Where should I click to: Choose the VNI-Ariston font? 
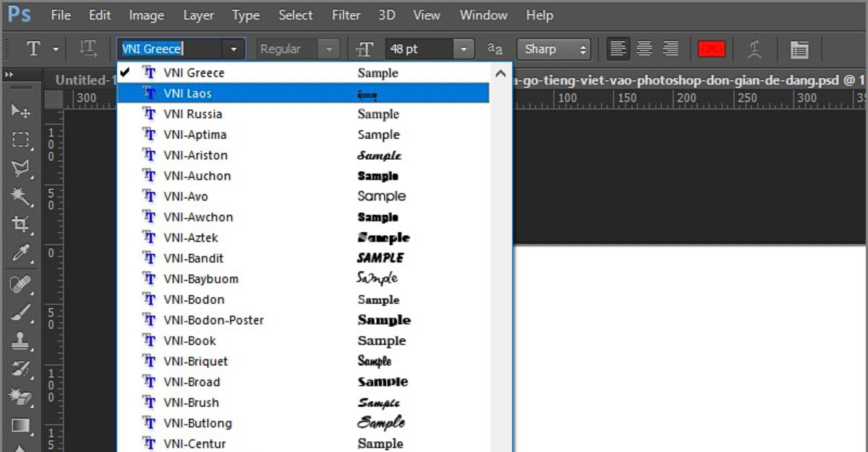coord(304,155)
